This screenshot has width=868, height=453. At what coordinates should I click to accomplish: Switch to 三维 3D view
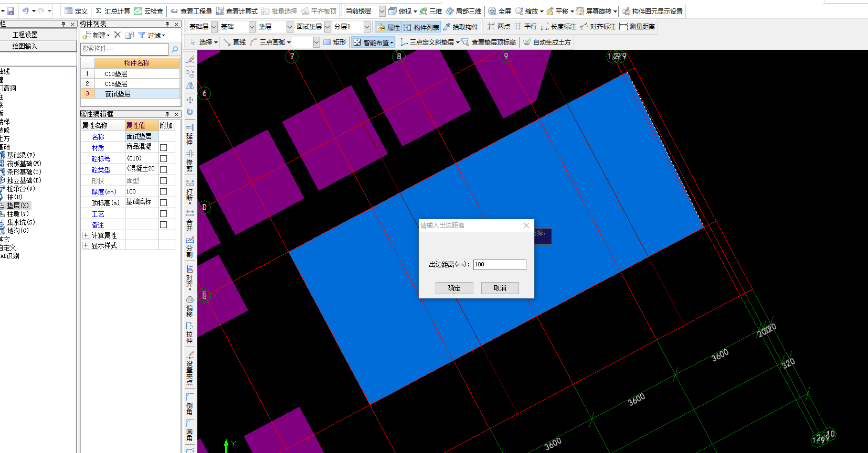[430, 11]
